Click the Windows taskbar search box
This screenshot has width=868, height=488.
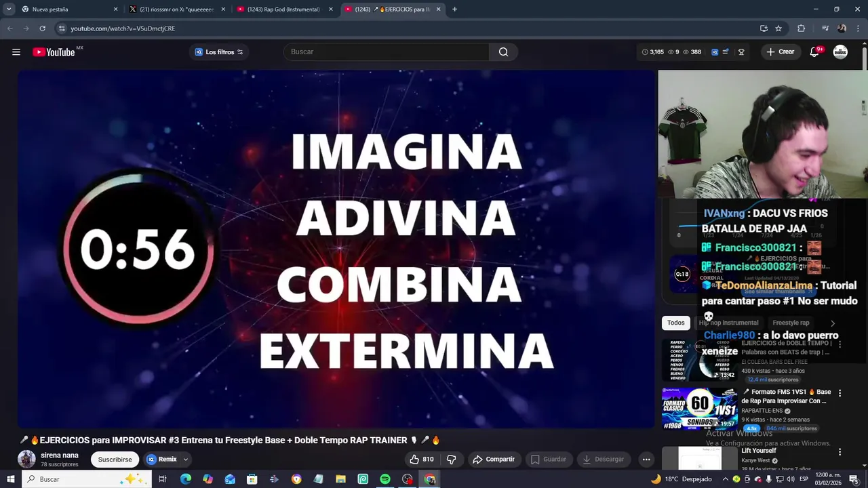[x=87, y=479]
